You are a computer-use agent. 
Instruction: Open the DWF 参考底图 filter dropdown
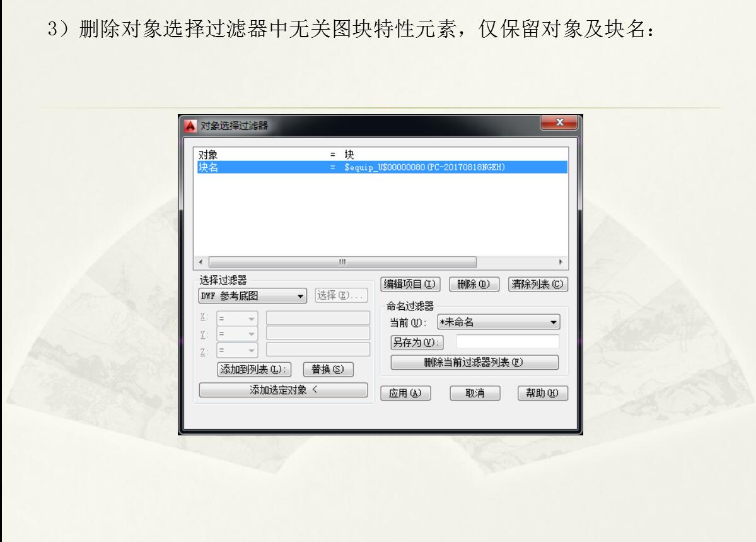click(x=252, y=296)
